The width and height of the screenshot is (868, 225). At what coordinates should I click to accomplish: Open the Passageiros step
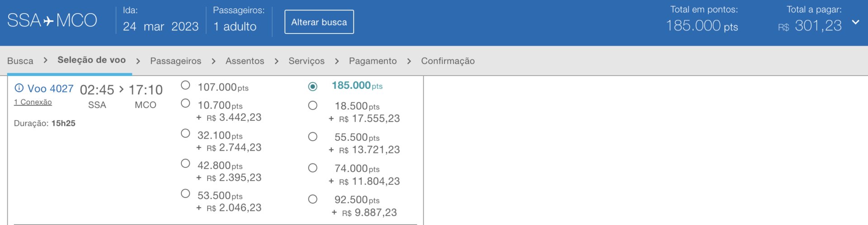pos(175,61)
